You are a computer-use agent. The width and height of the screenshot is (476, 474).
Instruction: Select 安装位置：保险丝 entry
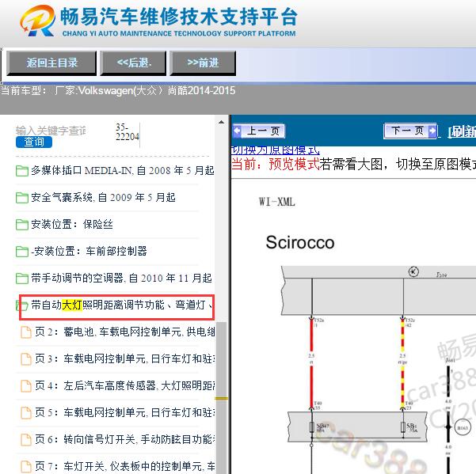(x=72, y=224)
